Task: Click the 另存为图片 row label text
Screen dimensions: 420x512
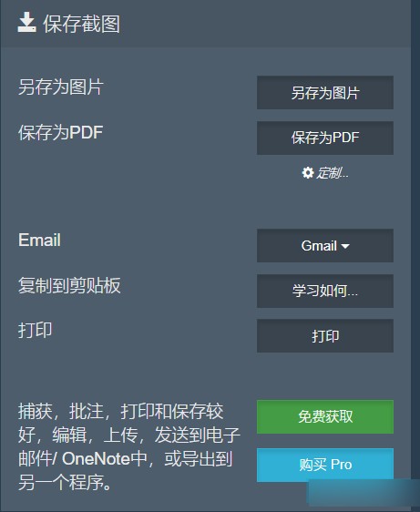Action: 61,87
